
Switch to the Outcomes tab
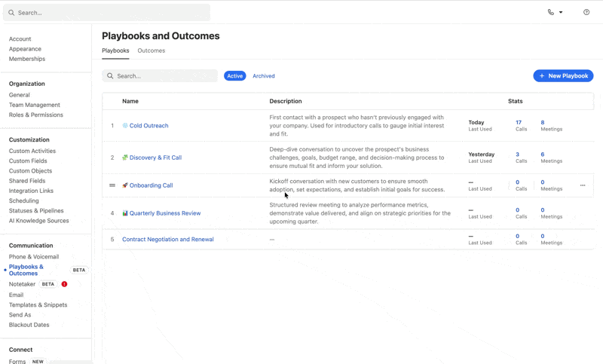[x=152, y=50]
